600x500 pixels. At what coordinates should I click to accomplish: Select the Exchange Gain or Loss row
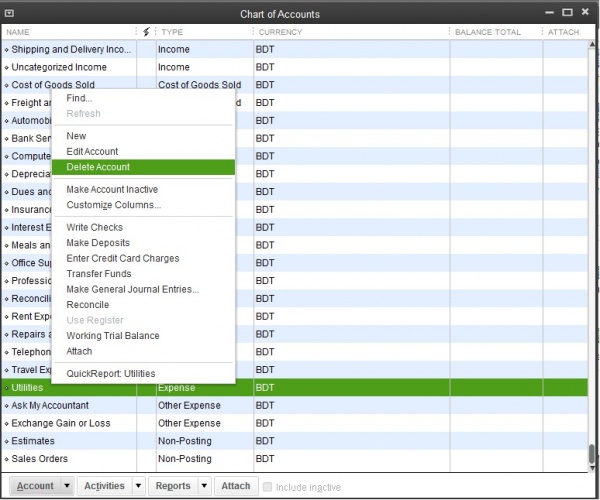[x=60, y=423]
